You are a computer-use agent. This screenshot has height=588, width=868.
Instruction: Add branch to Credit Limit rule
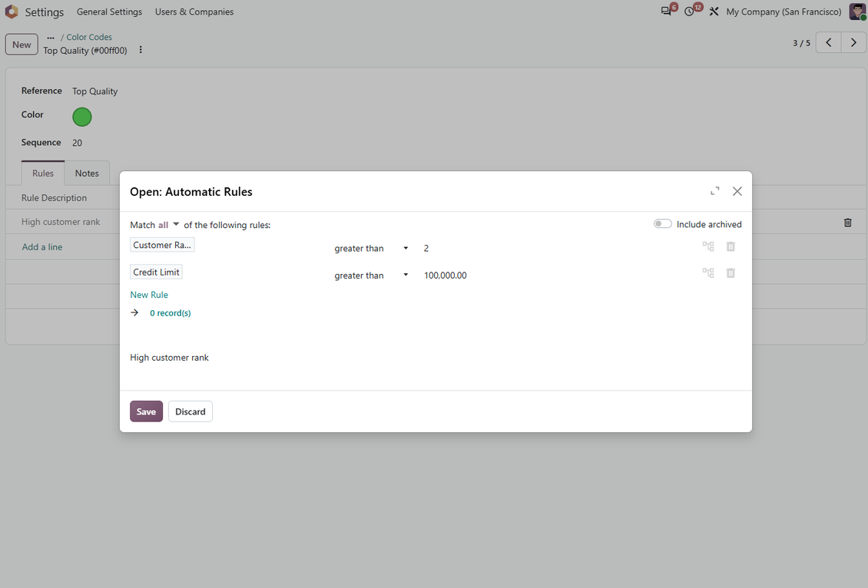pos(708,273)
